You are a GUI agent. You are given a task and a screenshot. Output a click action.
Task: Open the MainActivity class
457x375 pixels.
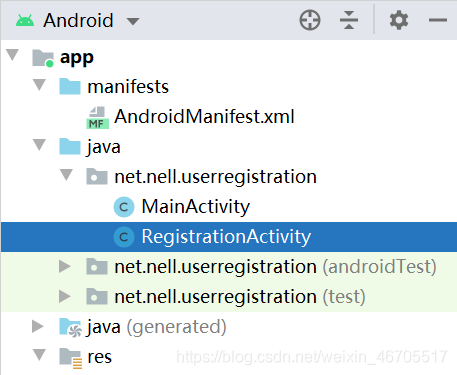click(x=196, y=207)
